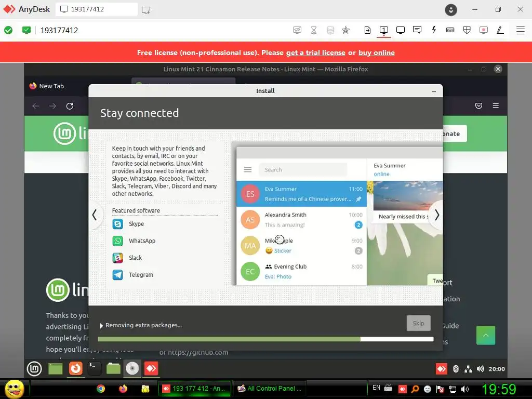Image resolution: width=532 pixels, height=399 pixels.
Task: Click the hamburger menu in chat preview
Action: (x=248, y=170)
